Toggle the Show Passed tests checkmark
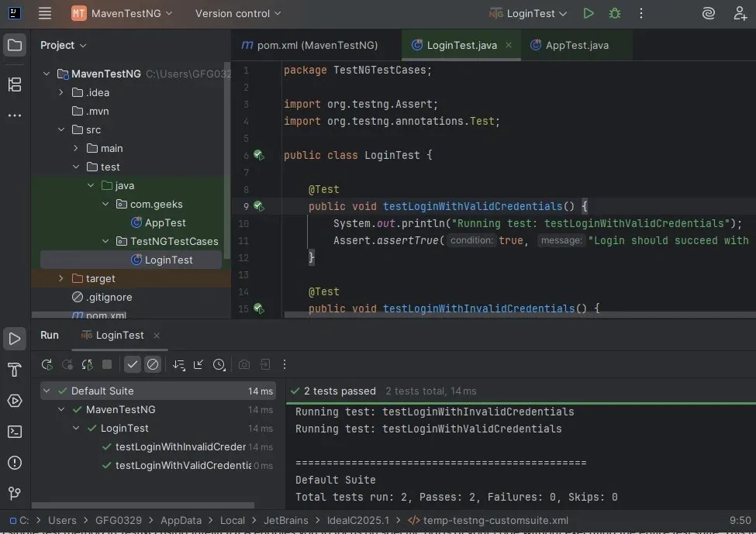Viewport: 756px width, 534px height. tap(133, 364)
